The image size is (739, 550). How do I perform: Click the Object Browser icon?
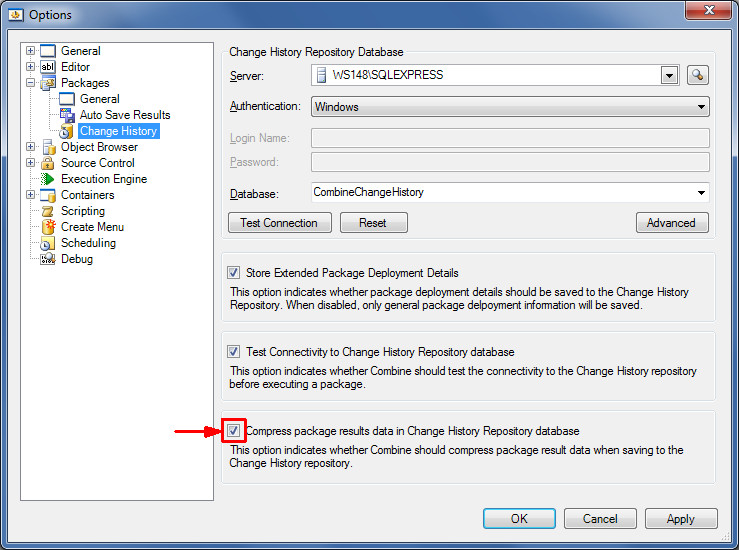point(48,147)
